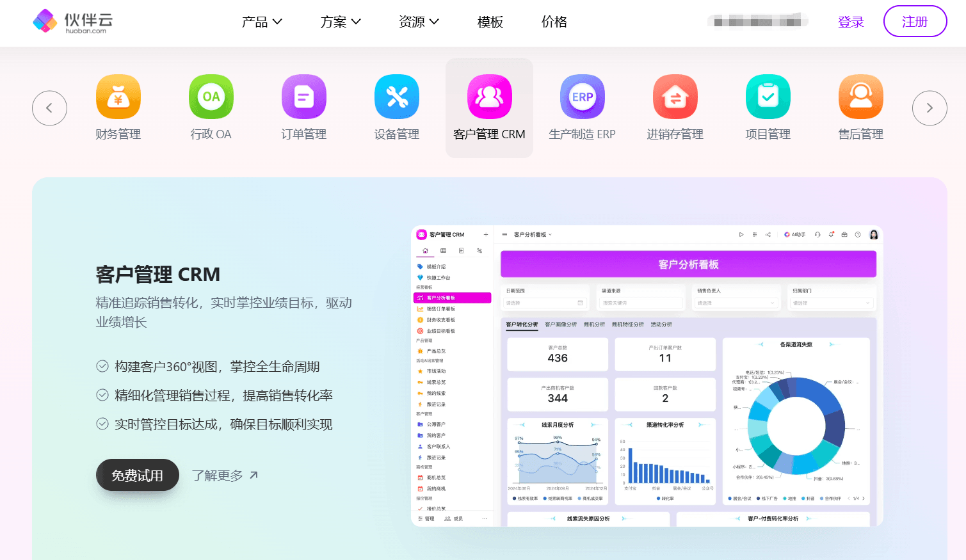Screen dimensions: 966x560
Task: Click the toolbox icon in the preview toolbar
Action: pyautogui.click(x=844, y=235)
